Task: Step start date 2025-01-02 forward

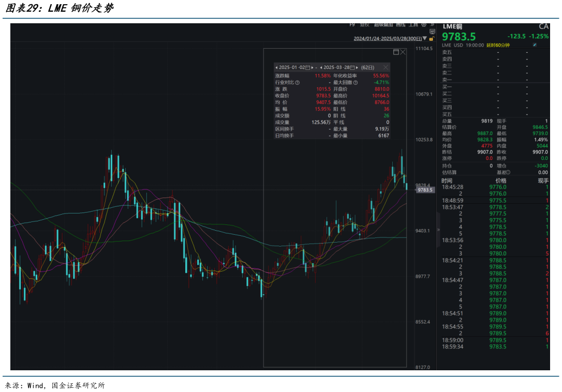Action: [x=312, y=67]
